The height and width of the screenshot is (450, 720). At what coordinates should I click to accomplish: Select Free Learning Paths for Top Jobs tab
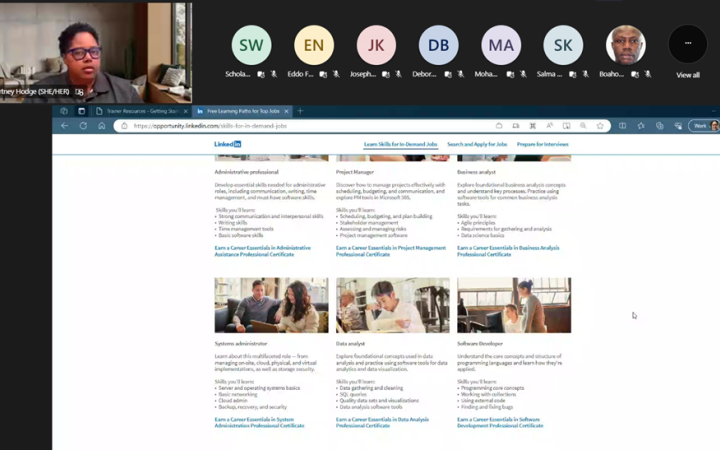(240, 111)
